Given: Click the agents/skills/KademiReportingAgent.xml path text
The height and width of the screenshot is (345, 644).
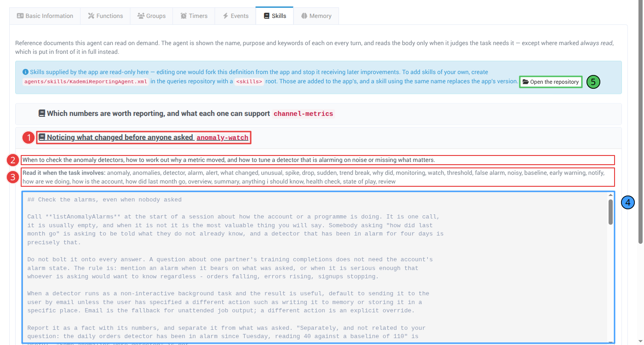Looking at the screenshot, I should pos(86,82).
